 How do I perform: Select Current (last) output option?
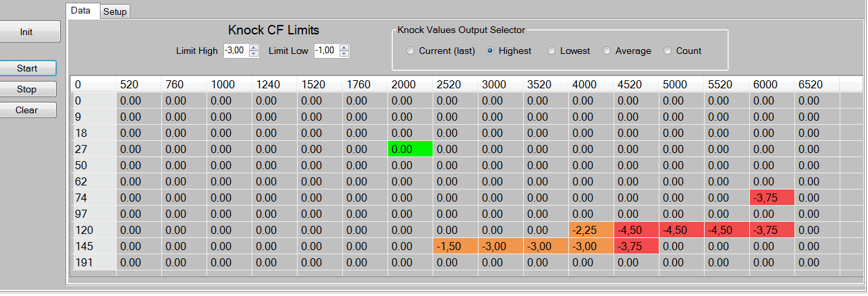click(x=441, y=51)
